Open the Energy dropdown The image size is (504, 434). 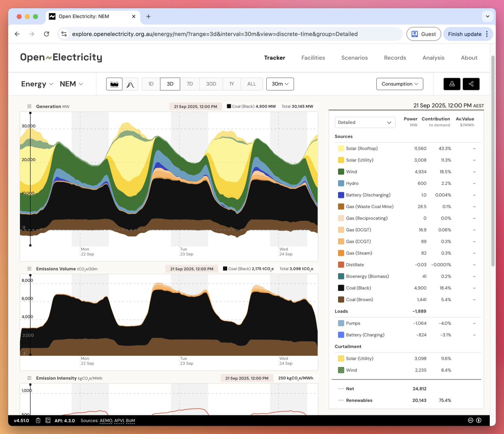pos(37,84)
